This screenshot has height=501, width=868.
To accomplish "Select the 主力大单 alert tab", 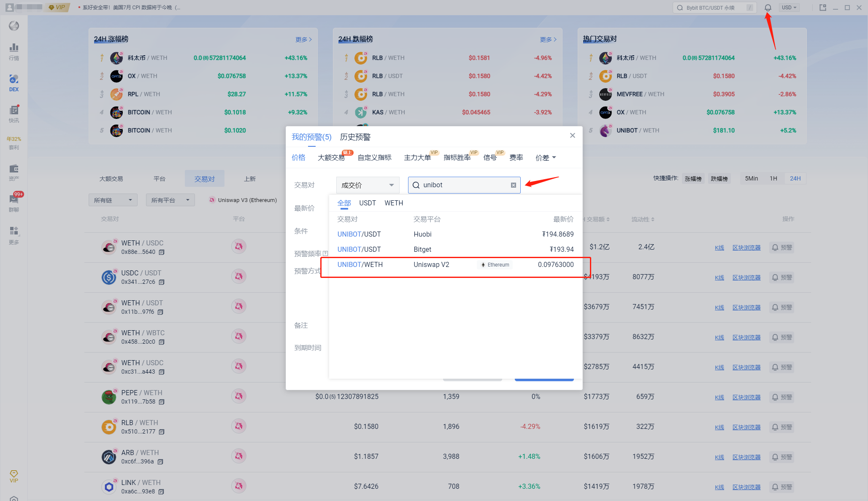I will coord(417,158).
